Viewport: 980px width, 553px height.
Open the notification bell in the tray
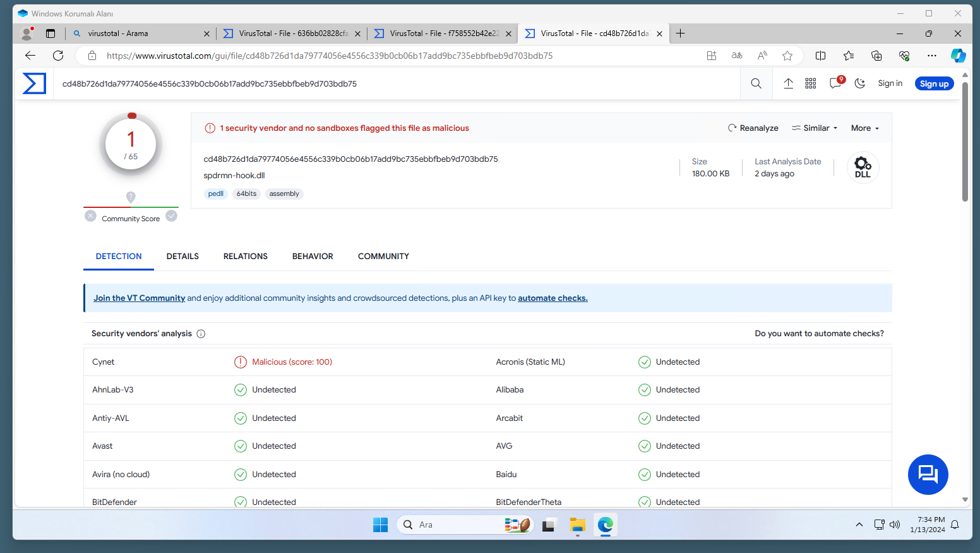[x=955, y=525]
